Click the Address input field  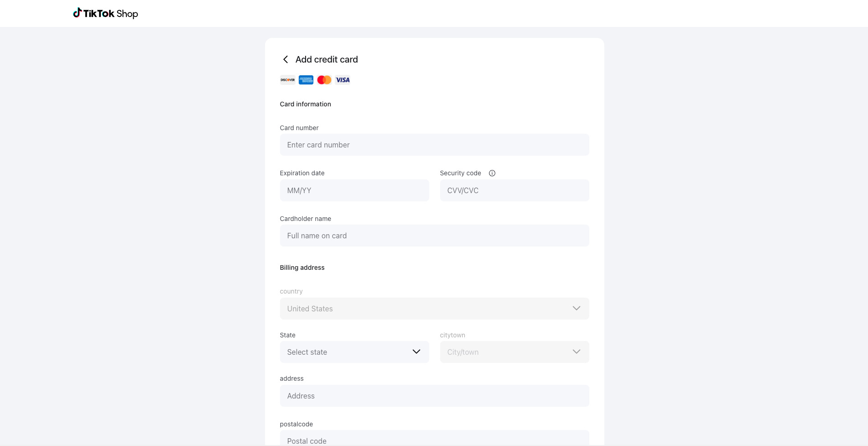(434, 396)
